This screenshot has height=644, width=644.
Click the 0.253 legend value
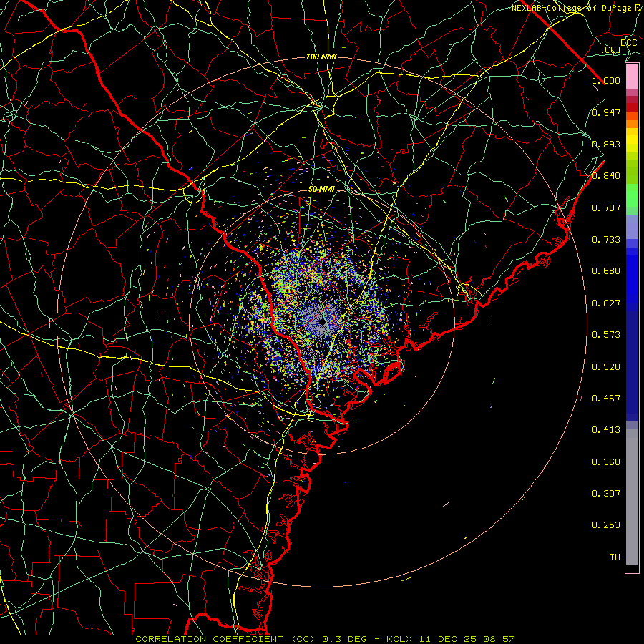pyautogui.click(x=606, y=525)
